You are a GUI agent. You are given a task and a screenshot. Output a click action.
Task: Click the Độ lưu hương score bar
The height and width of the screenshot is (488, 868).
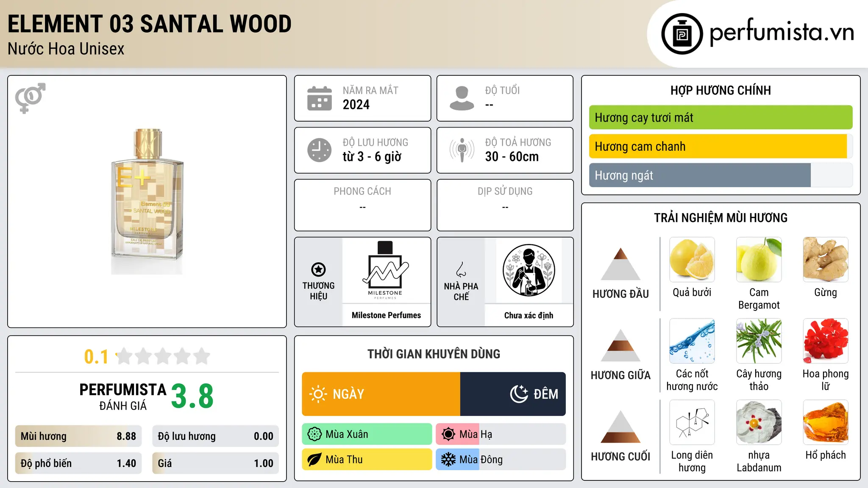point(215,436)
